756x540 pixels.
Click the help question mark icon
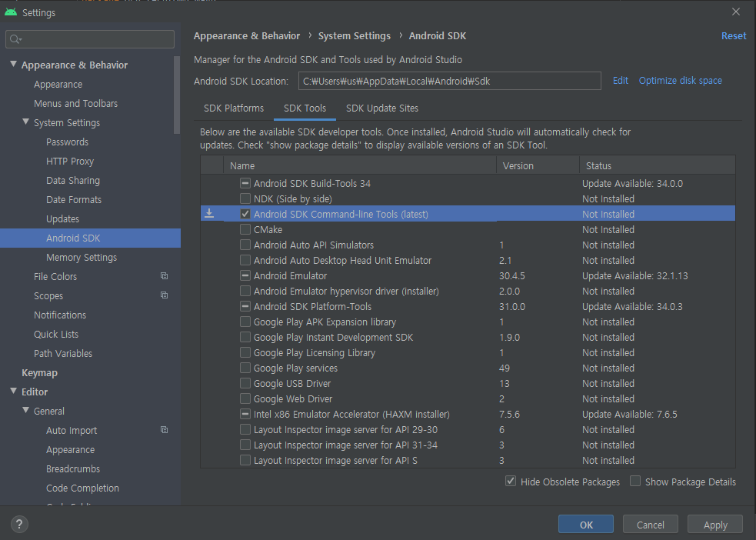click(x=19, y=524)
